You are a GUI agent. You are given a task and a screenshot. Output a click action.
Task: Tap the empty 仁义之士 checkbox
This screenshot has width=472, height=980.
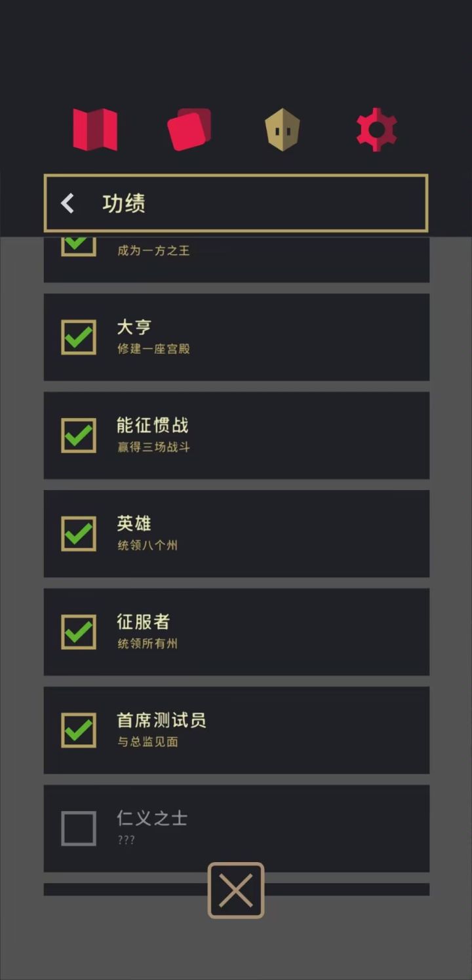point(79,829)
